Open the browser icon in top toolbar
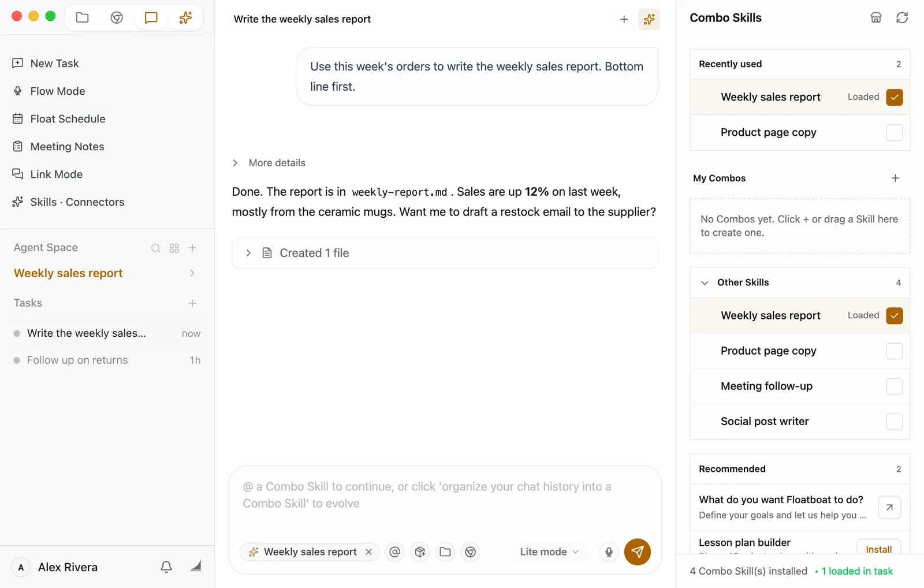The width and height of the screenshot is (924, 588). pyautogui.click(x=117, y=18)
